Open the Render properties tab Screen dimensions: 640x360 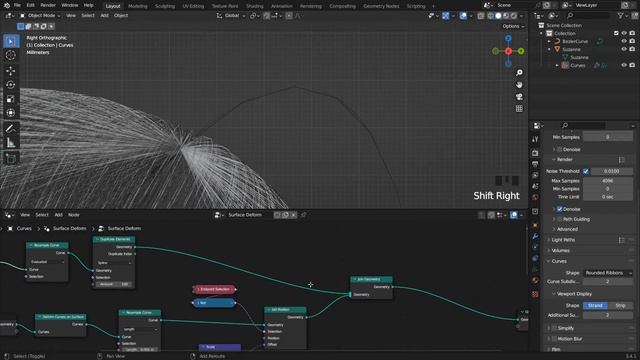tap(535, 153)
